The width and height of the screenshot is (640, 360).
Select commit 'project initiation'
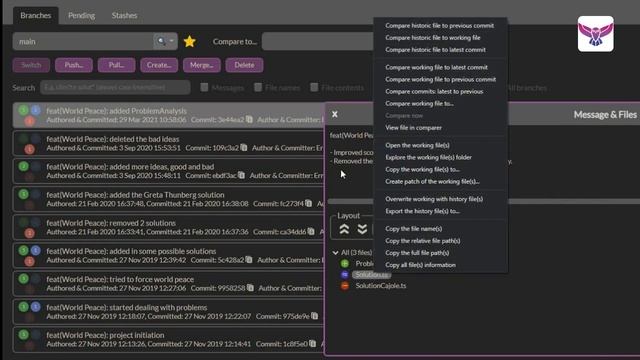click(169, 339)
